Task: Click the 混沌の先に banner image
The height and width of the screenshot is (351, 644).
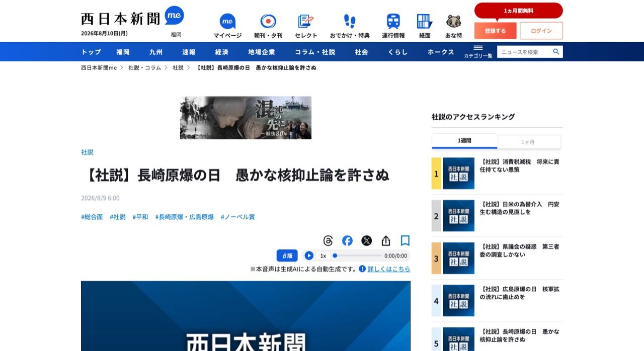Action: point(246,118)
